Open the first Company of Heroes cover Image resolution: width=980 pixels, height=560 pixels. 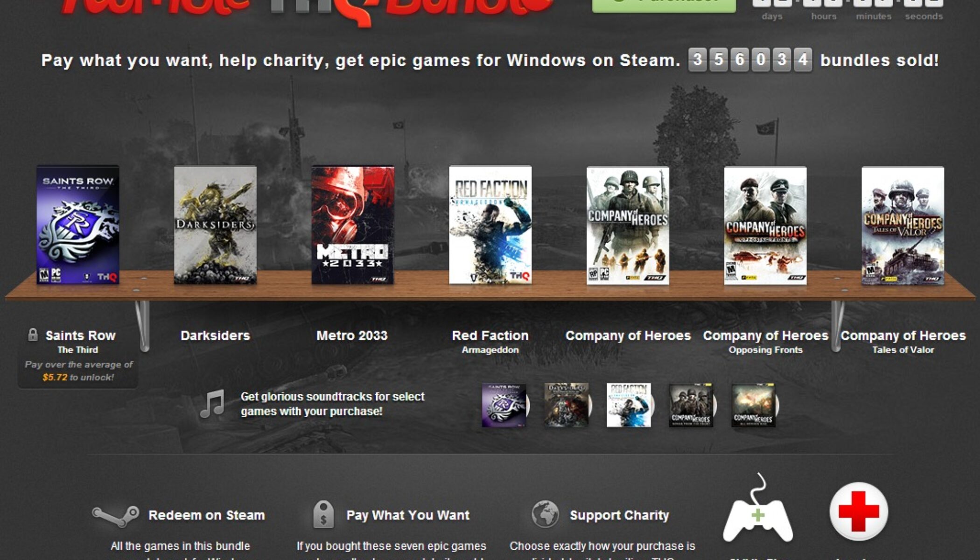click(x=628, y=225)
